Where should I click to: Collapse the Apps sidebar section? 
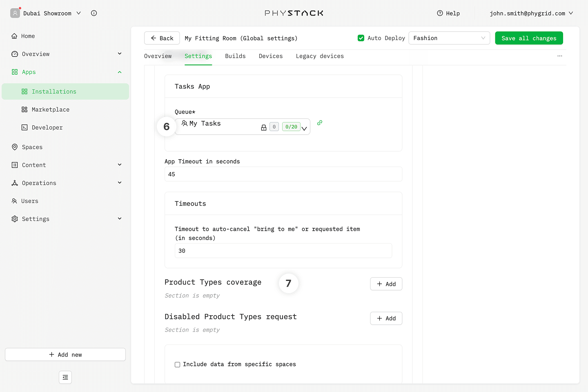[120, 72]
